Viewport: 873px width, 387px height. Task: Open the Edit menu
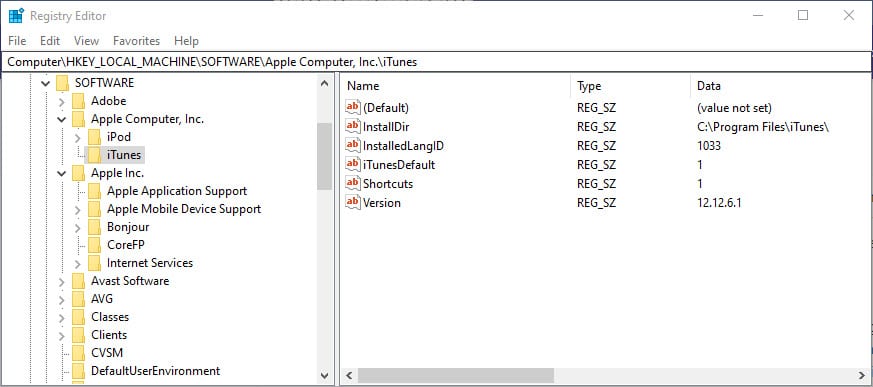50,41
